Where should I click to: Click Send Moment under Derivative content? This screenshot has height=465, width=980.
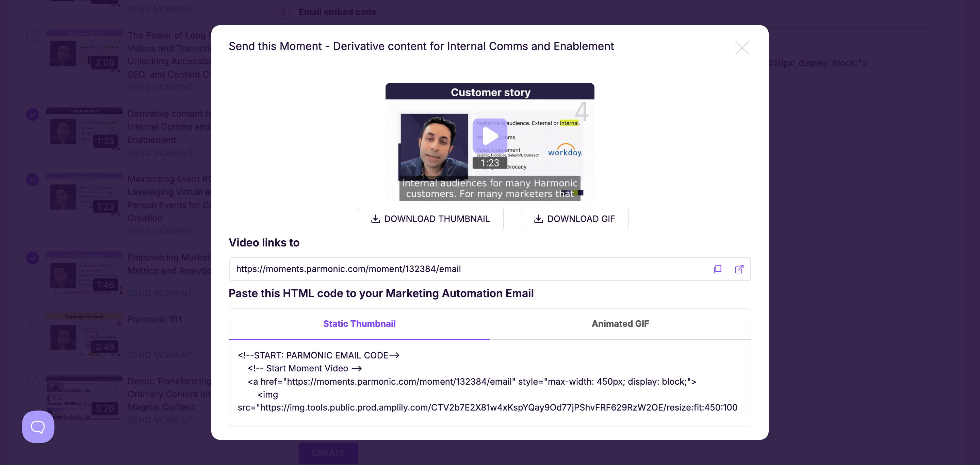click(160, 153)
